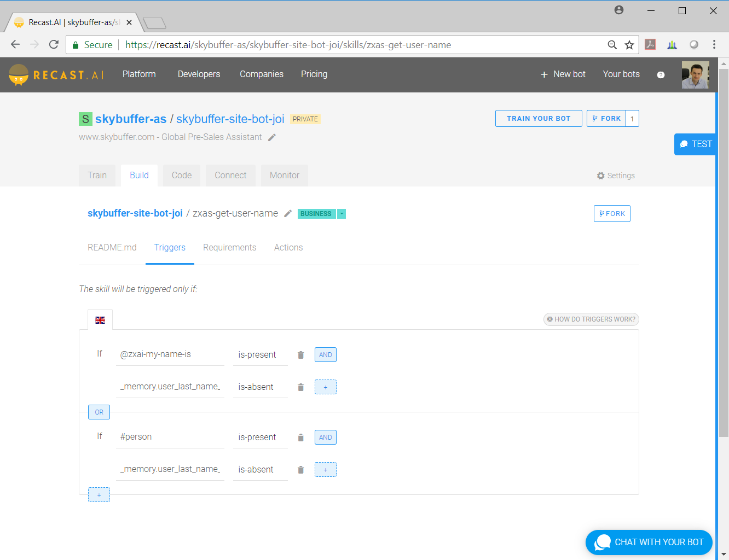Edit bot description with pencil icon
Screen dimensions: 729x560
(x=272, y=137)
